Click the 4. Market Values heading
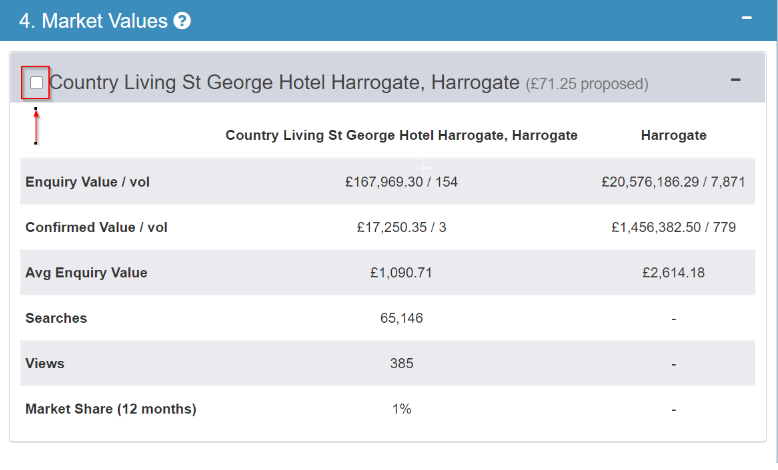Image resolution: width=778 pixels, height=470 pixels. (x=93, y=21)
